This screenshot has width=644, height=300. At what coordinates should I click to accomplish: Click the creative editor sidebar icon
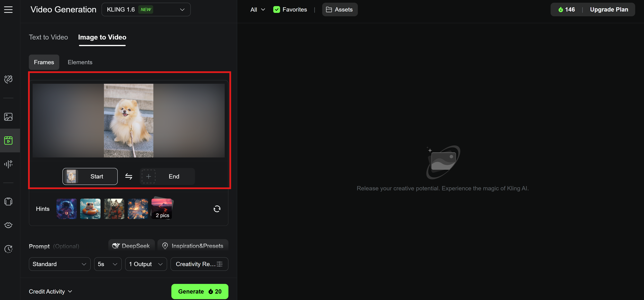pos(8,79)
